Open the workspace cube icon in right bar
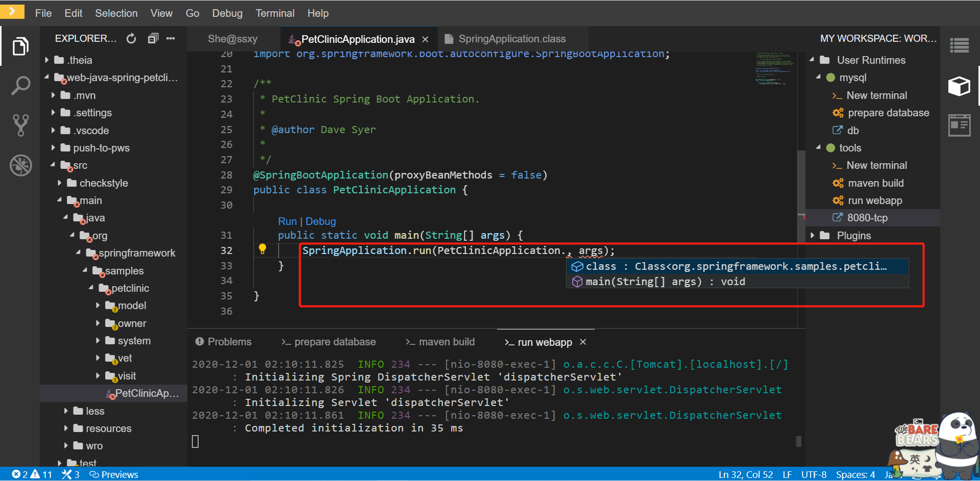Viewport: 980px width, 481px height. click(959, 86)
